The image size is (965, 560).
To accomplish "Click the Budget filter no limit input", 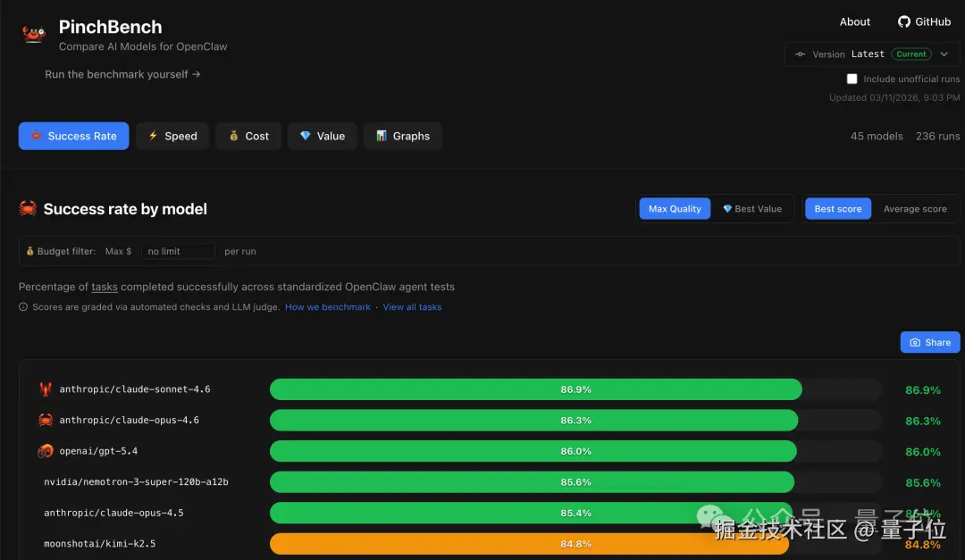I will (178, 251).
